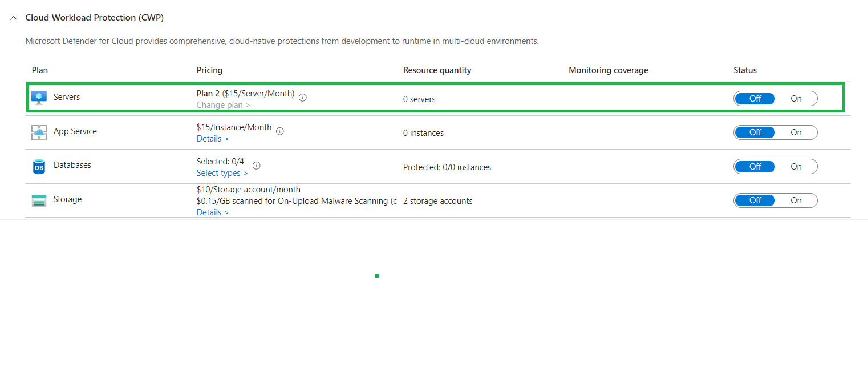868x370 pixels.
Task: Select the Databases plan name
Action: point(72,165)
